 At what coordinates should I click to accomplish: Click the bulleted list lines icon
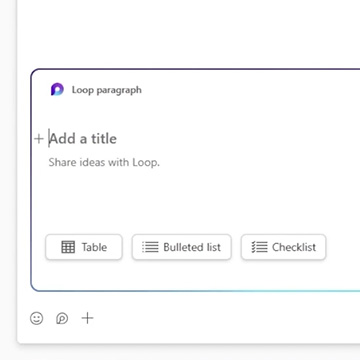point(150,247)
